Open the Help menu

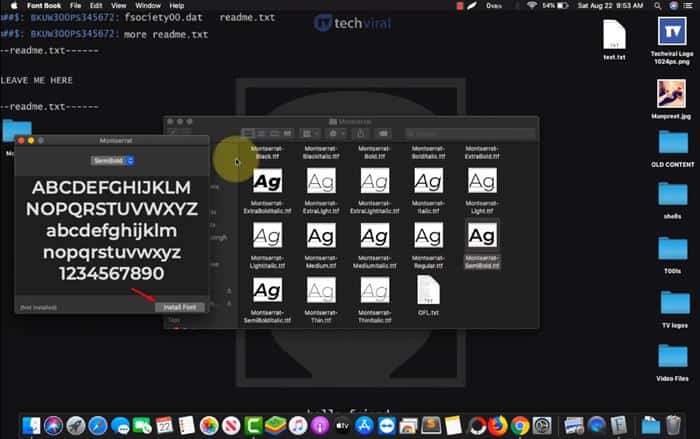click(177, 5)
